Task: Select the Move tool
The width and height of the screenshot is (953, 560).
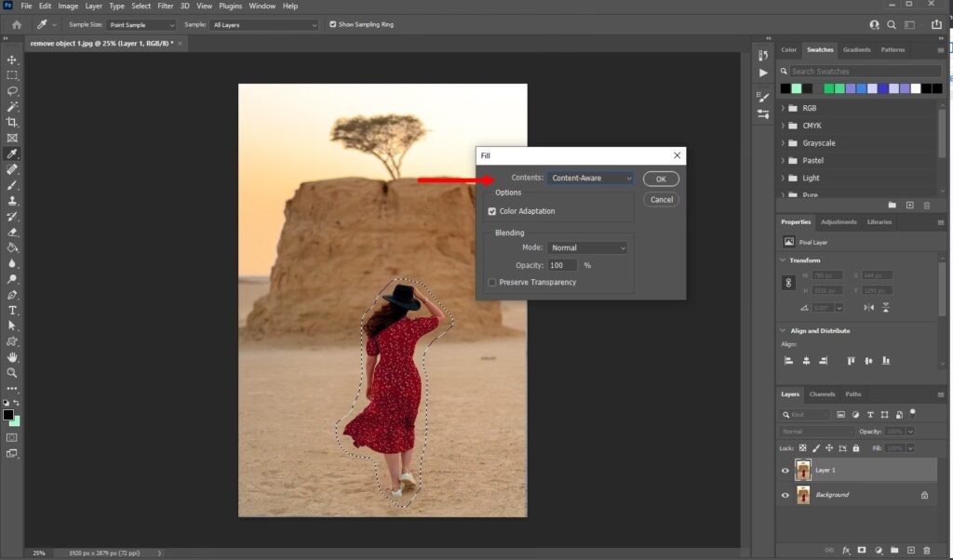Action: 12,60
